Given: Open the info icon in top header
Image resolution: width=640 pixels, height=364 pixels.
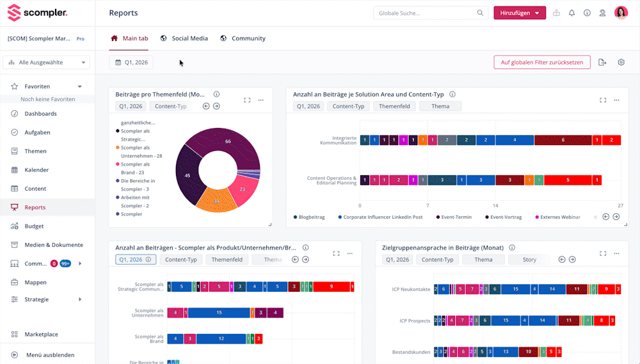Looking at the screenshot, I should (x=587, y=13).
